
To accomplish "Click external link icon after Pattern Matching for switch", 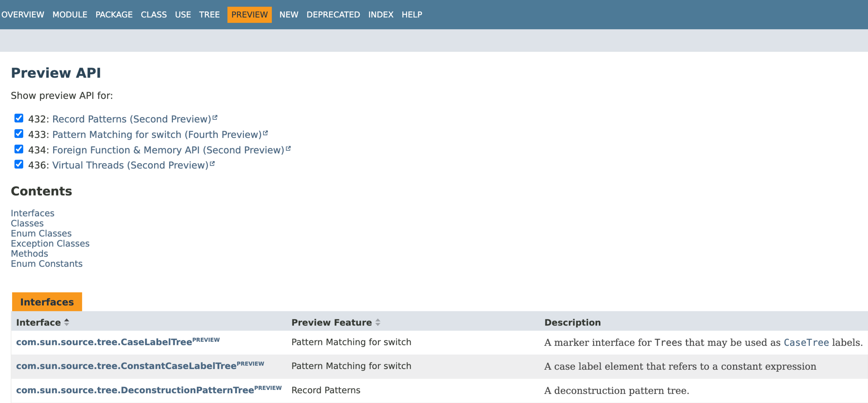I will click(265, 133).
